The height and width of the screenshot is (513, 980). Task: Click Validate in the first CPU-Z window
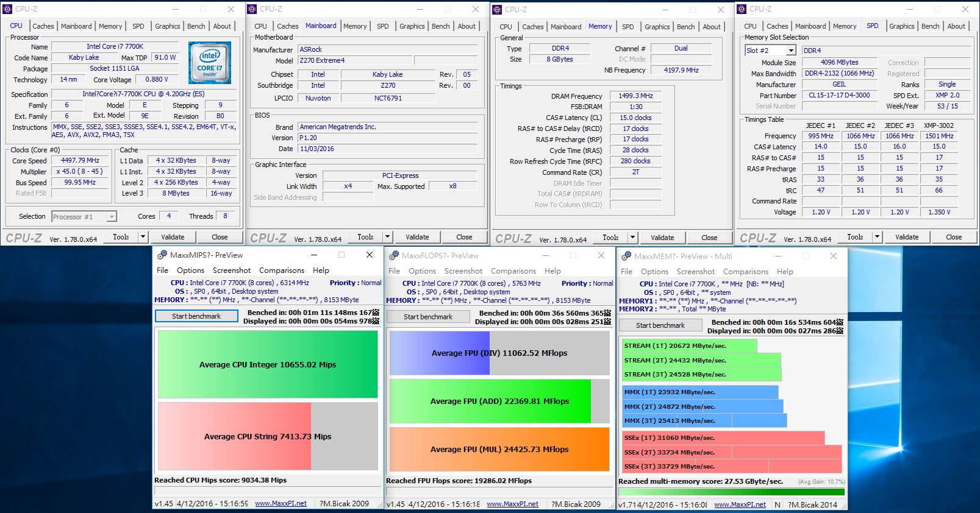tap(173, 237)
